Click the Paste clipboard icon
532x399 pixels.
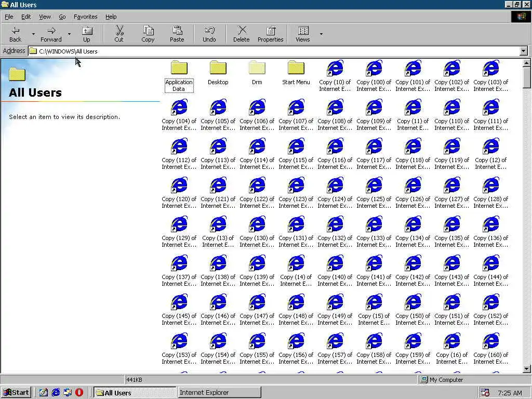coord(177,34)
